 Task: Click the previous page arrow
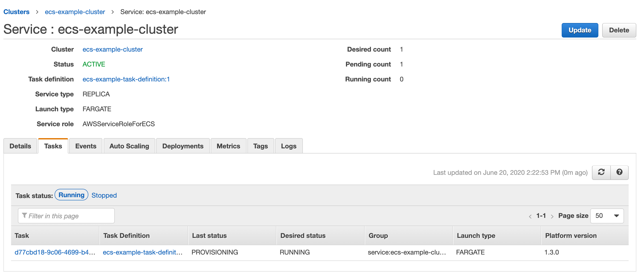coord(530,217)
